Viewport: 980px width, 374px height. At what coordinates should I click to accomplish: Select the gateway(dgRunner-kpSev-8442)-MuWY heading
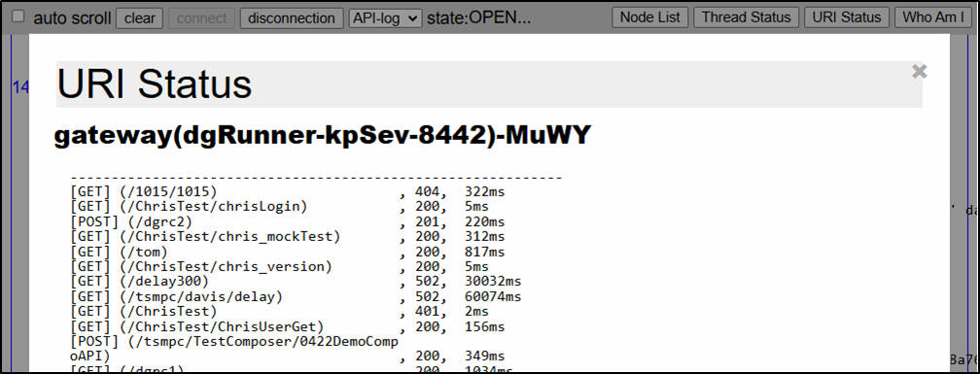[x=322, y=136]
